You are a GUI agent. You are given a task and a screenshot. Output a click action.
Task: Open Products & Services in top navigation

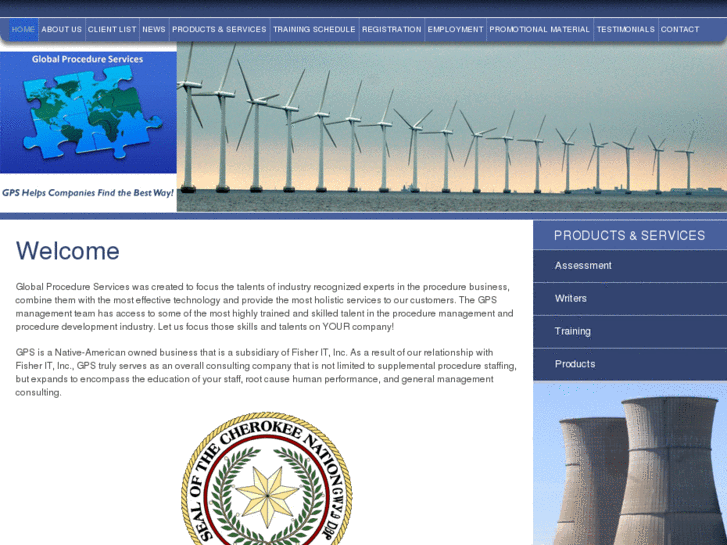[x=219, y=29]
